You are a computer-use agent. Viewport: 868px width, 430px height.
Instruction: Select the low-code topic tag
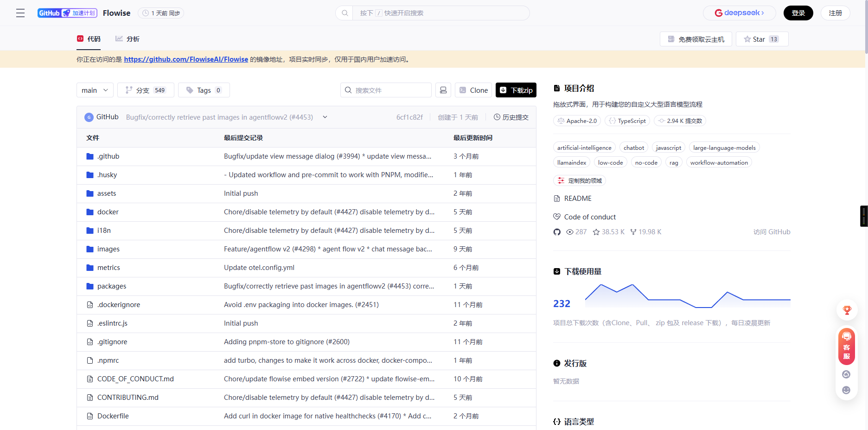611,162
